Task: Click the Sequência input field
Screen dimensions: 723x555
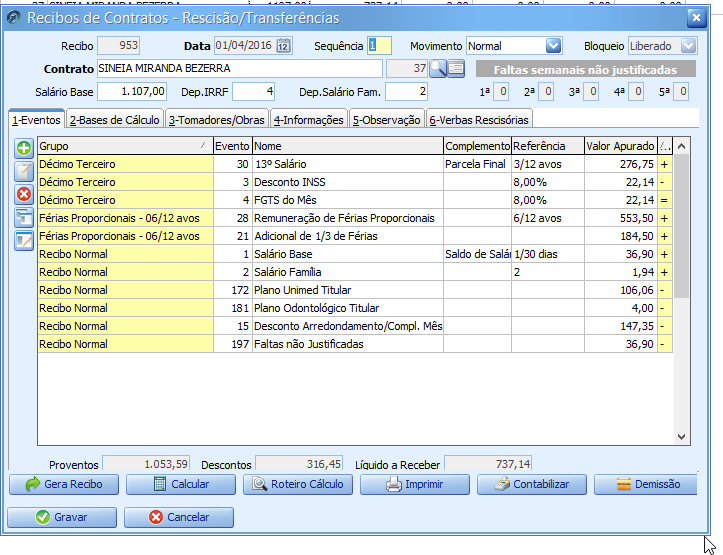Action: coord(379,46)
